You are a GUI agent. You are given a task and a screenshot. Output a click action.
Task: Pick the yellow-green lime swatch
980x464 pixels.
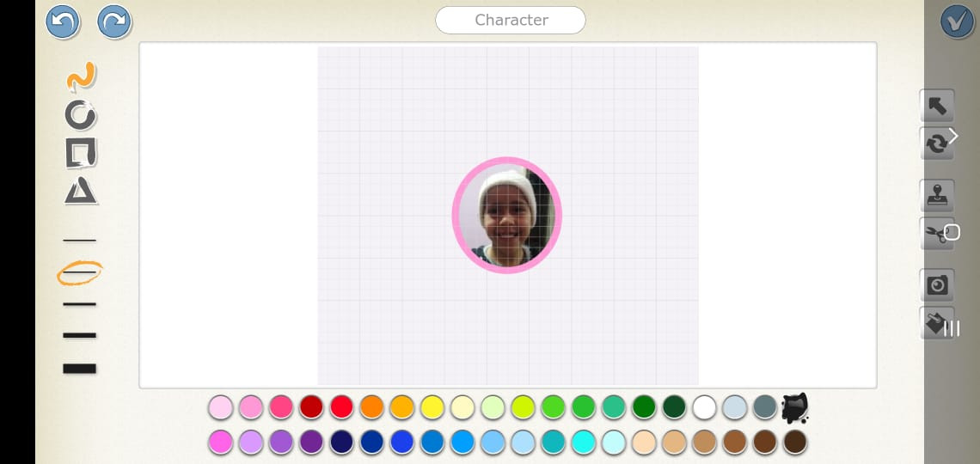(x=523, y=407)
